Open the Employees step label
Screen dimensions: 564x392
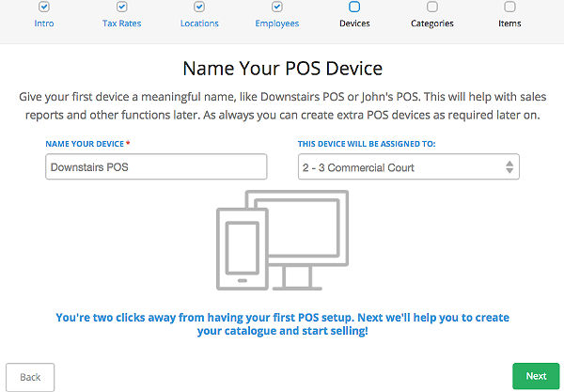[277, 24]
